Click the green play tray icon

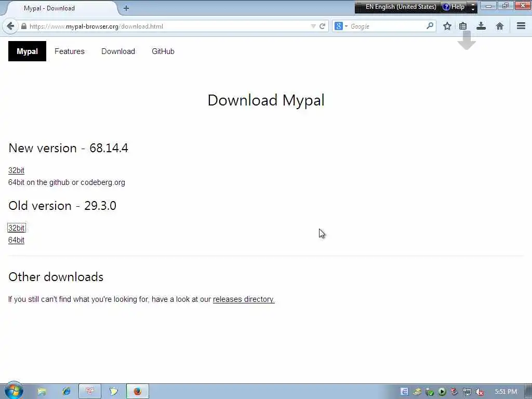[442, 392]
